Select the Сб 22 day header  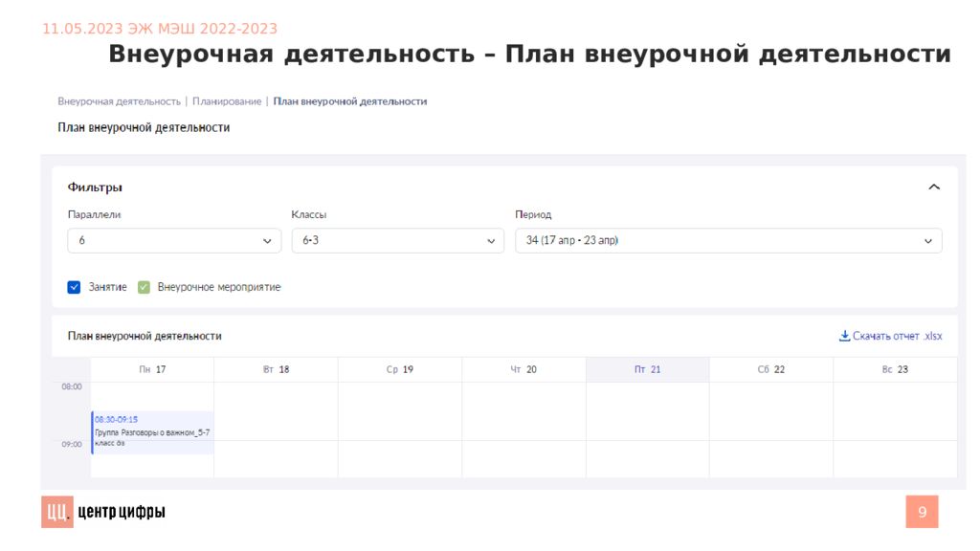(x=771, y=369)
